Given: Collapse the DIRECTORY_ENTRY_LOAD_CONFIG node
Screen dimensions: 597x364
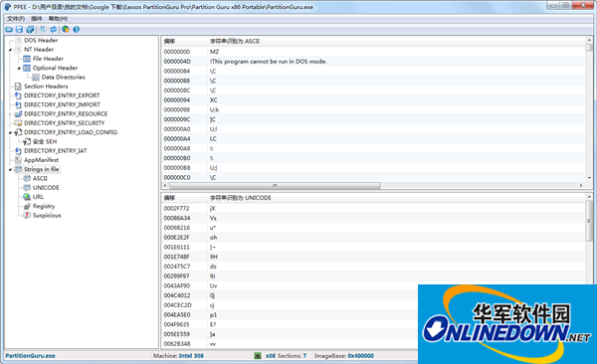Looking at the screenshot, I should click(10, 132).
